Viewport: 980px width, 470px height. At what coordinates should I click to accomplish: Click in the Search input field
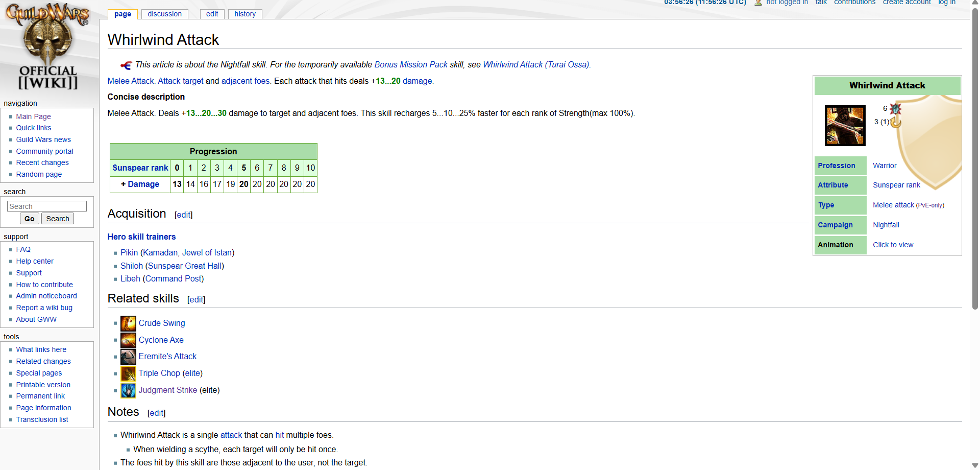pyautogui.click(x=47, y=206)
